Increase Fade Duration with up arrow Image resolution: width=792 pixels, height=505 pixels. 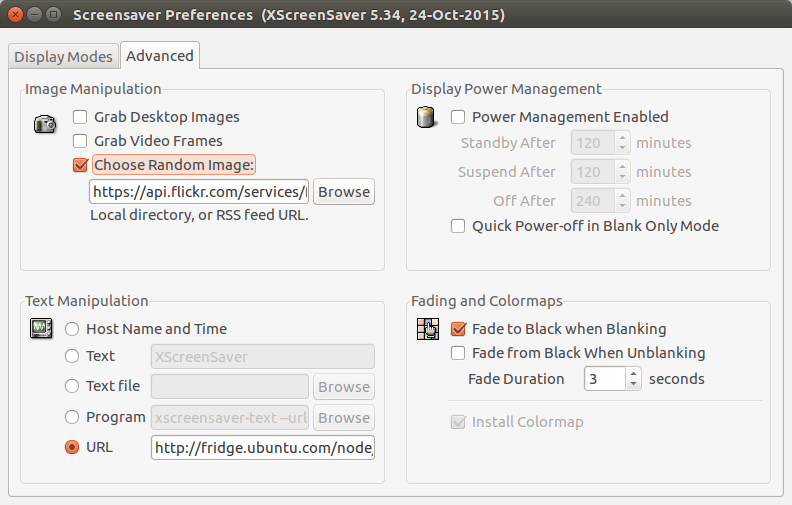(x=633, y=373)
